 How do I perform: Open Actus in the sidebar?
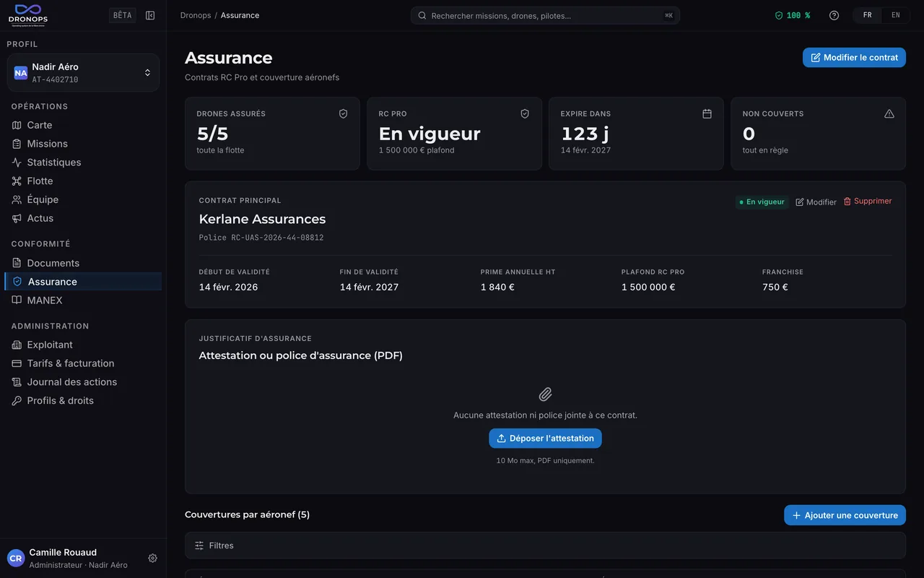tap(83, 218)
